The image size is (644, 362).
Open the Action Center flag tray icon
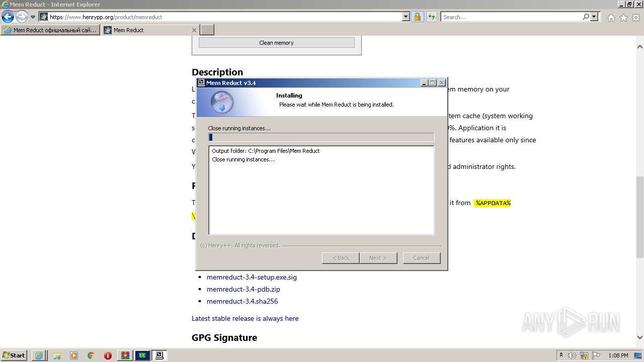595,355
